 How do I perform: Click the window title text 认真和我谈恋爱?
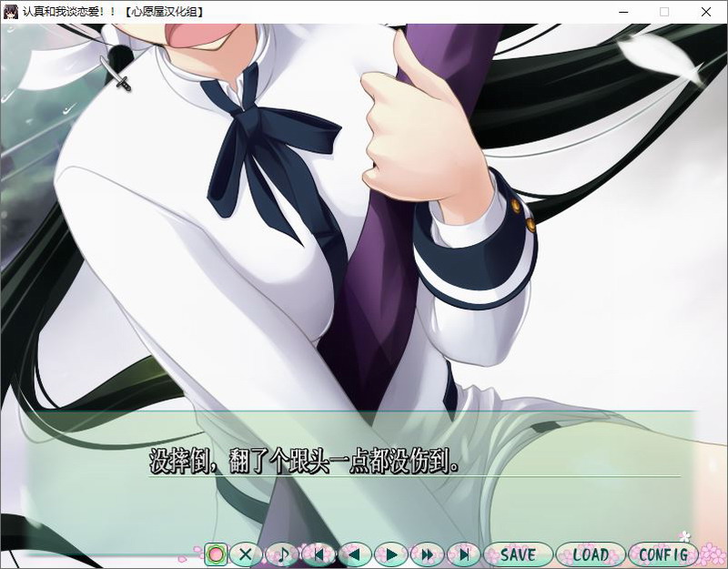pos(64,12)
